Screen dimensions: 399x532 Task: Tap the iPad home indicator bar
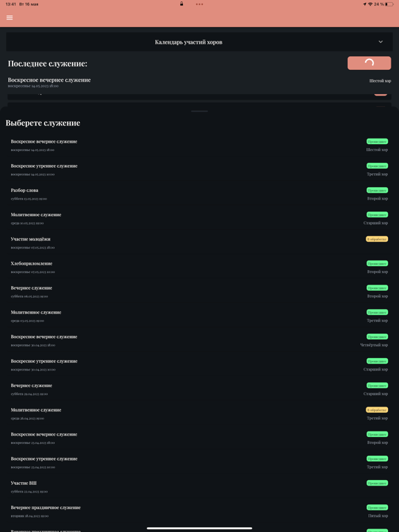pyautogui.click(x=199, y=528)
